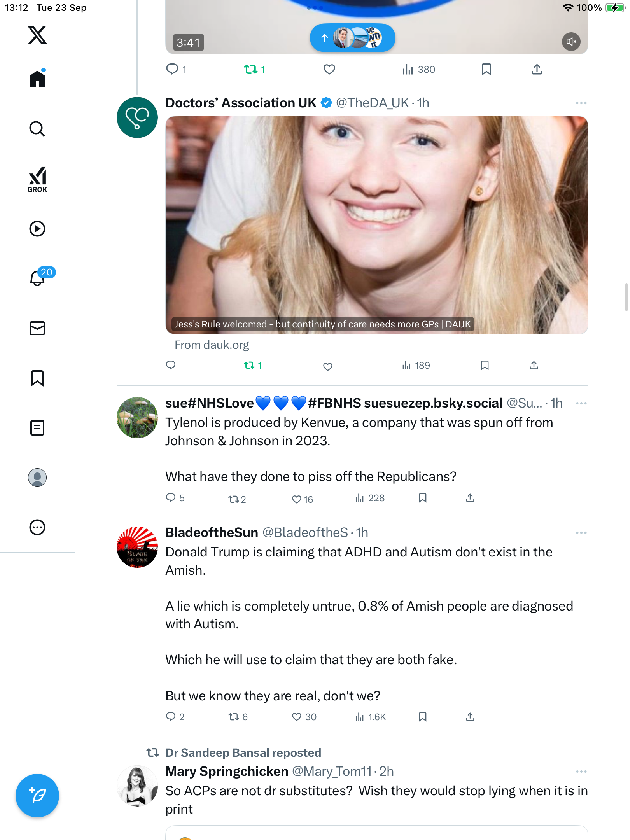This screenshot has height=840, width=630.
Task: Click the X logo
Action: pyautogui.click(x=37, y=35)
